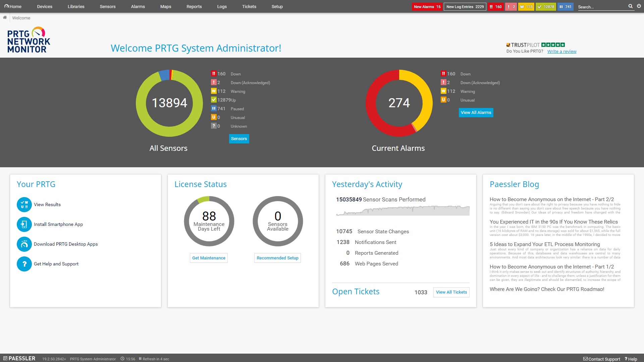Click the clock icon in the footer
644x362 pixels.
[122, 359]
